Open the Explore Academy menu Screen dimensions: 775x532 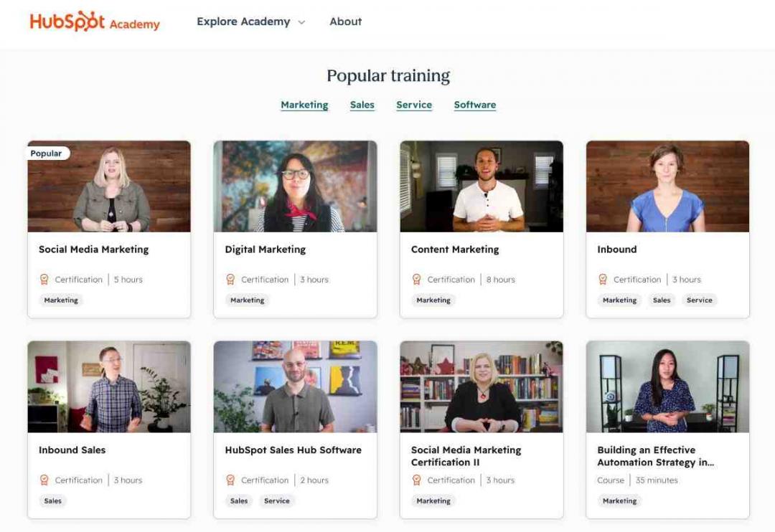coord(250,22)
